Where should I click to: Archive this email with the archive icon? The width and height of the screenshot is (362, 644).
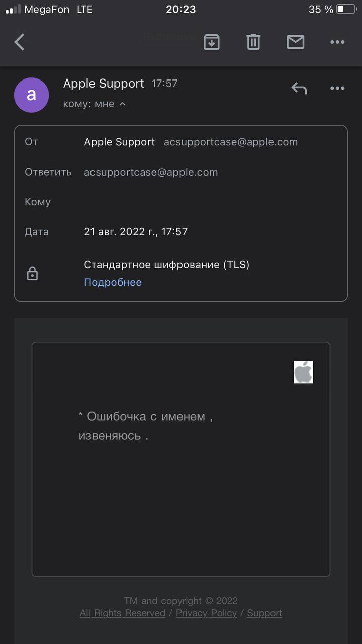point(212,42)
